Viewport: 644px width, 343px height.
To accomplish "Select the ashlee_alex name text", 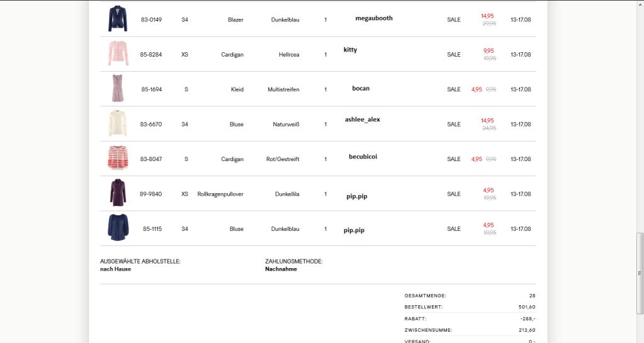I will pyautogui.click(x=363, y=120).
